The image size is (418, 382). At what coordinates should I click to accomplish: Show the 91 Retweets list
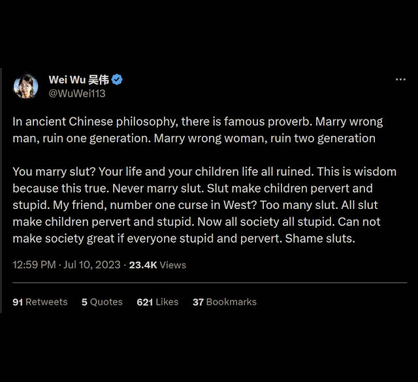(40, 302)
